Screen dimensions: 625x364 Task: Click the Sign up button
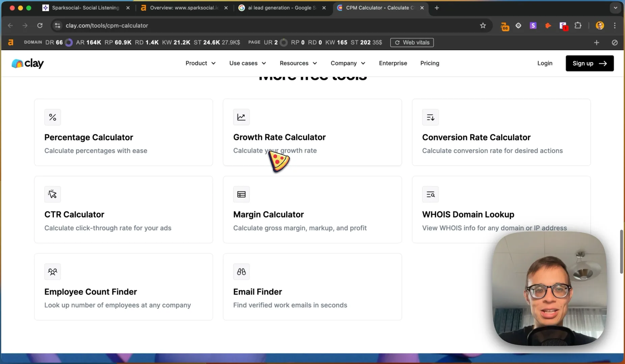pyautogui.click(x=590, y=63)
